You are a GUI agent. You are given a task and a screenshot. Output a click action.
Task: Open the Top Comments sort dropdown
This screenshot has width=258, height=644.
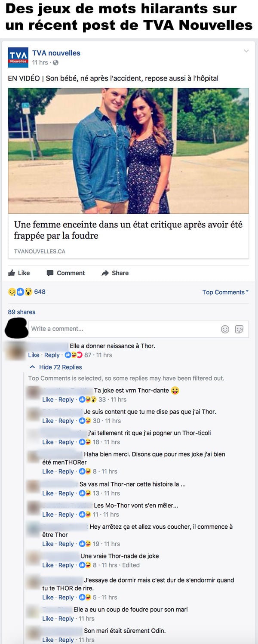pos(225,292)
